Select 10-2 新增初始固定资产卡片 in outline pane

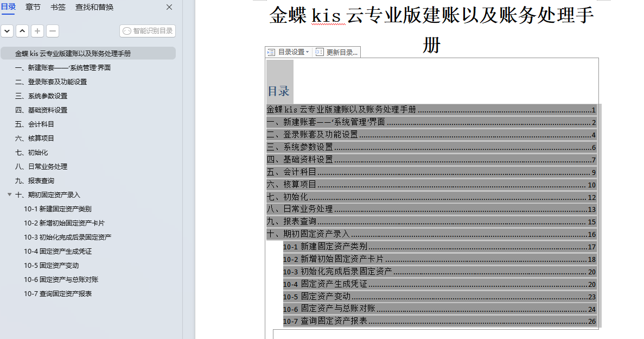tap(64, 223)
